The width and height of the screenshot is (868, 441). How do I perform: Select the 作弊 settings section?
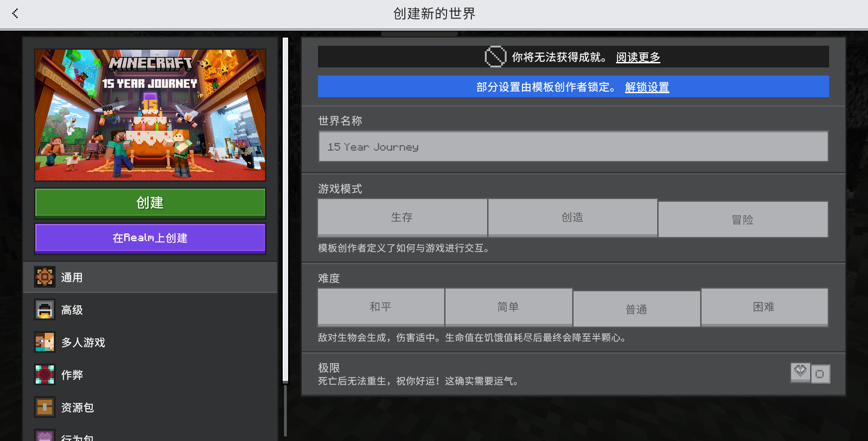pyautogui.click(x=150, y=375)
